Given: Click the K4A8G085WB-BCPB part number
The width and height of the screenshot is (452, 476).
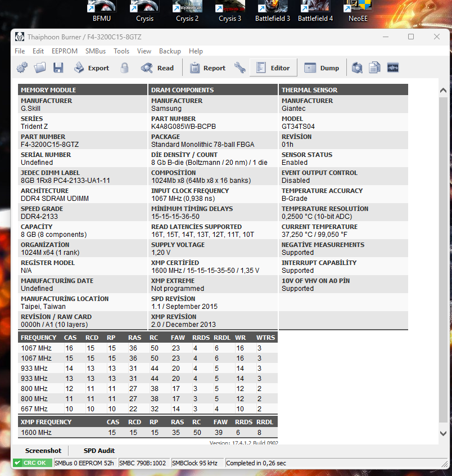Looking at the screenshot, I should (183, 126).
